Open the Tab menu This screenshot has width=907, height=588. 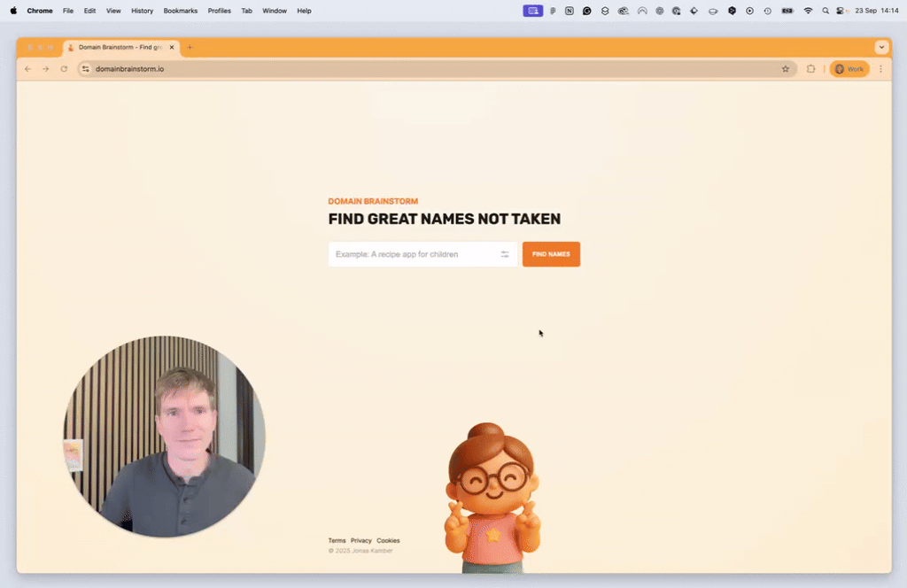[x=247, y=11]
